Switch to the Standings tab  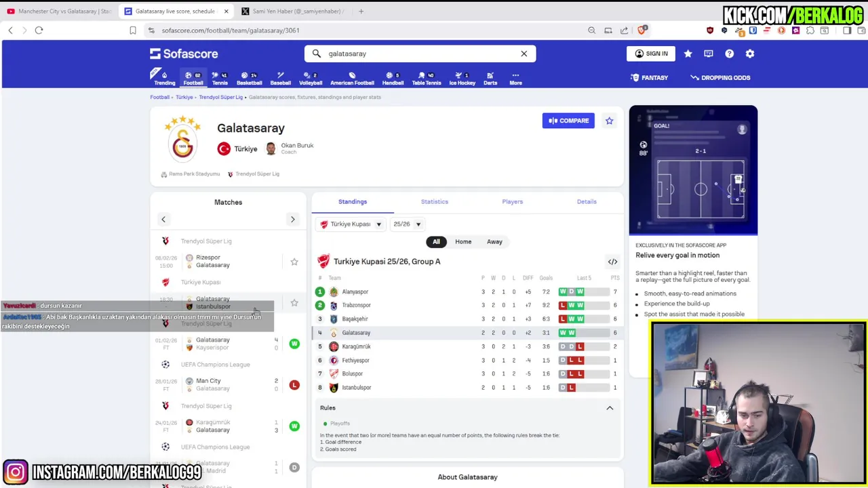pos(353,201)
